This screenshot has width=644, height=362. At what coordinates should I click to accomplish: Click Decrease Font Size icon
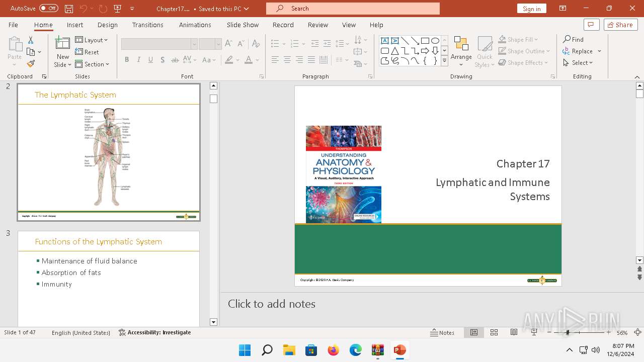pyautogui.click(x=240, y=44)
